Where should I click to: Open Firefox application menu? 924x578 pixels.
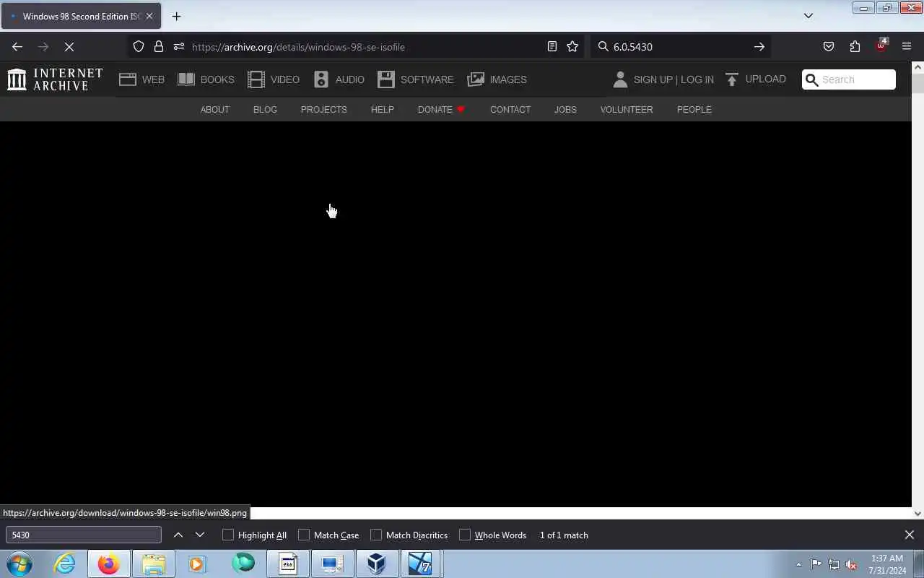pyautogui.click(x=907, y=47)
